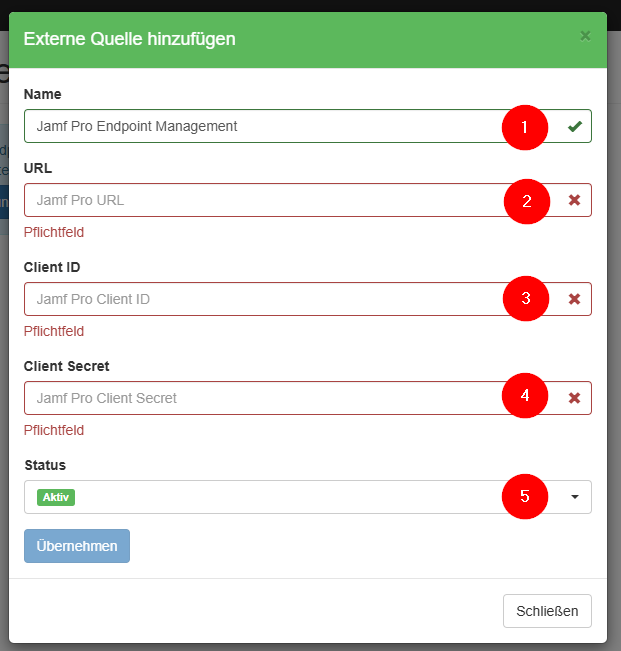Click the green checkmark in the Name field

[x=574, y=127]
